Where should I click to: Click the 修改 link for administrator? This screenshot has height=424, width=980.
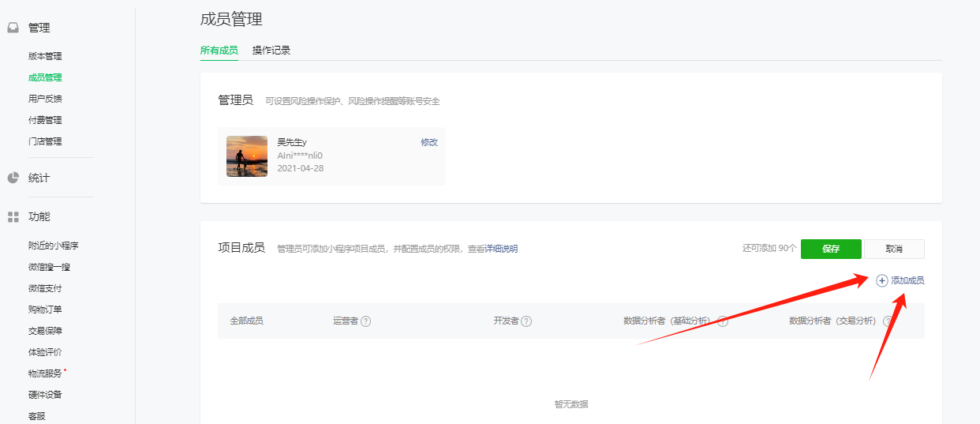pos(429,142)
